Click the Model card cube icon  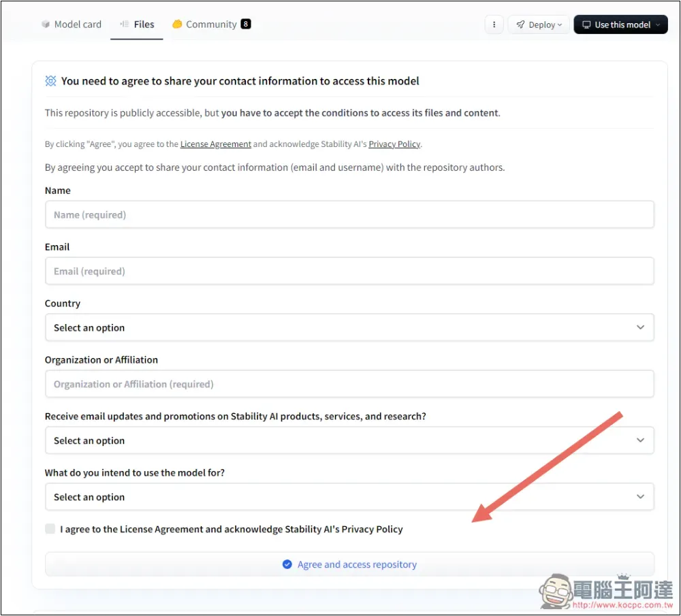pos(46,25)
